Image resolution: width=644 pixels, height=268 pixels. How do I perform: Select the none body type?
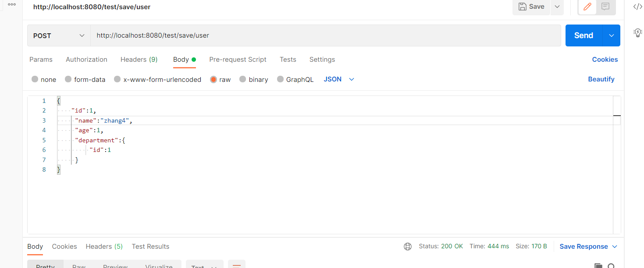(x=35, y=79)
